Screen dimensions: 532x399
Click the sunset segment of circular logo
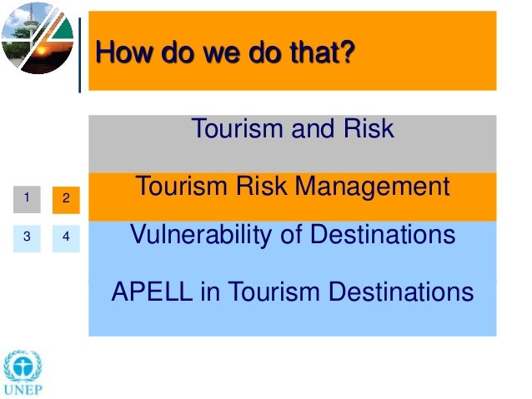48,57
